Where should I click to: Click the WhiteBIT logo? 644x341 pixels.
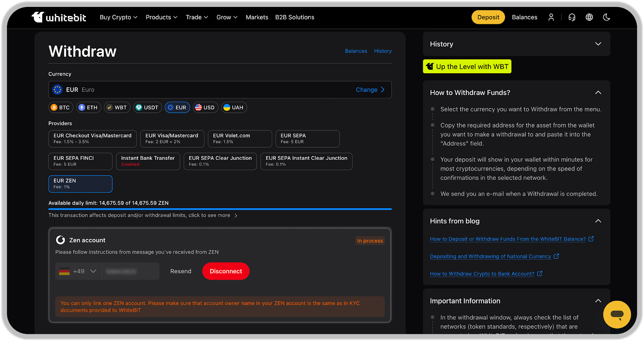[59, 17]
